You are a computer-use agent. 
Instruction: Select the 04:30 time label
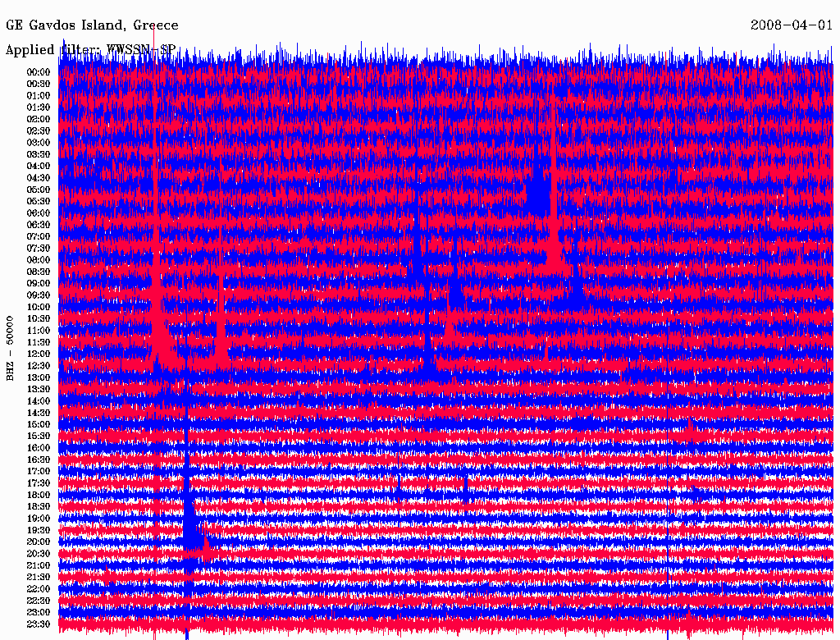39,178
